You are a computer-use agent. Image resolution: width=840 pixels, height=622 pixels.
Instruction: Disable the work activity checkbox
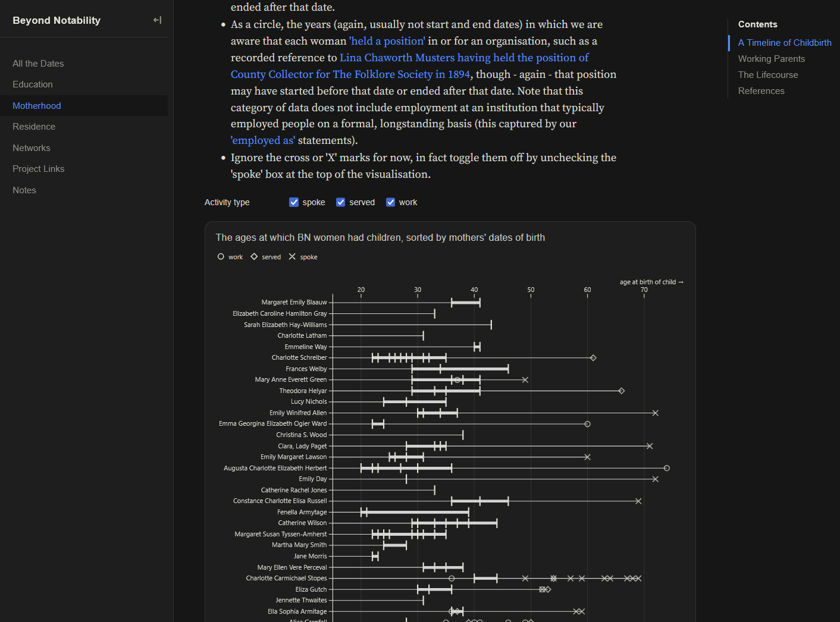coord(391,202)
